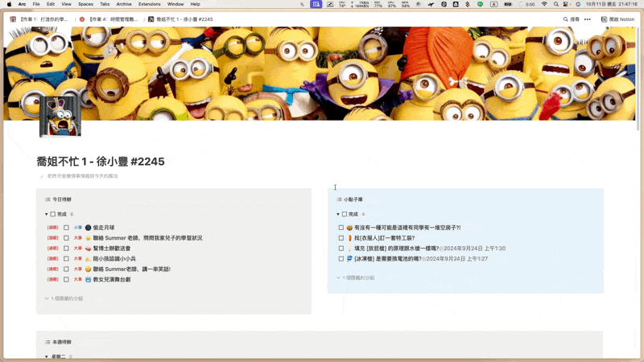This screenshot has width=644, height=362.
Task: Check the box for 幫博士辦歡送會
Action: point(66,249)
